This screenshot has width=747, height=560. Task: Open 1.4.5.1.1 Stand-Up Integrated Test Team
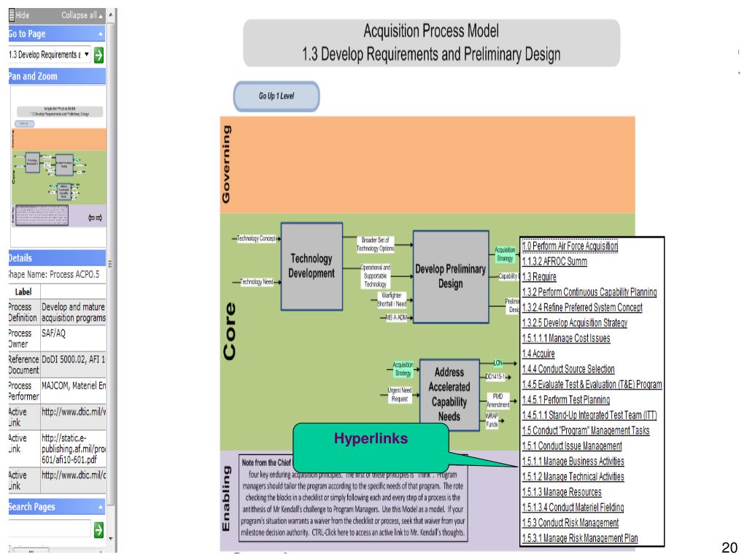coord(589,415)
